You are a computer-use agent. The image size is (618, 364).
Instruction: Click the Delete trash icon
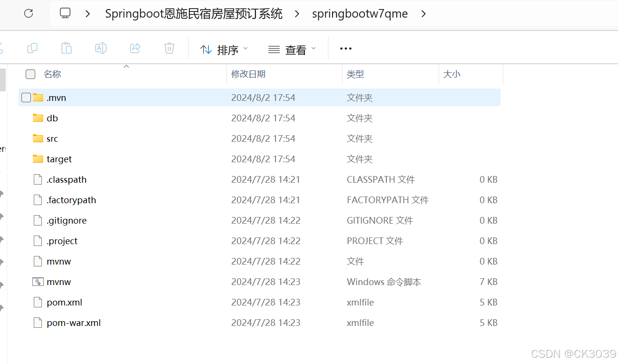click(x=169, y=48)
